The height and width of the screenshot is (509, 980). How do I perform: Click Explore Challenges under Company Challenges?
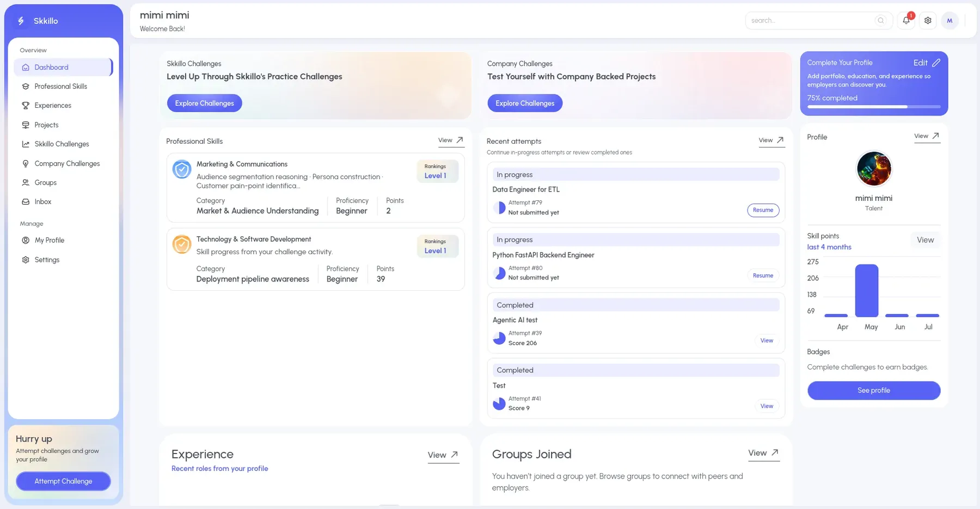point(525,103)
